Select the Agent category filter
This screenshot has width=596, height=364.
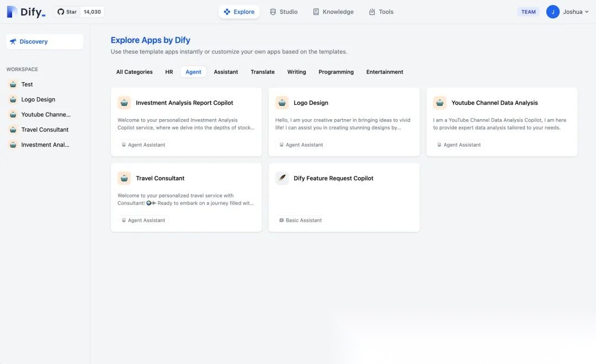tap(194, 72)
